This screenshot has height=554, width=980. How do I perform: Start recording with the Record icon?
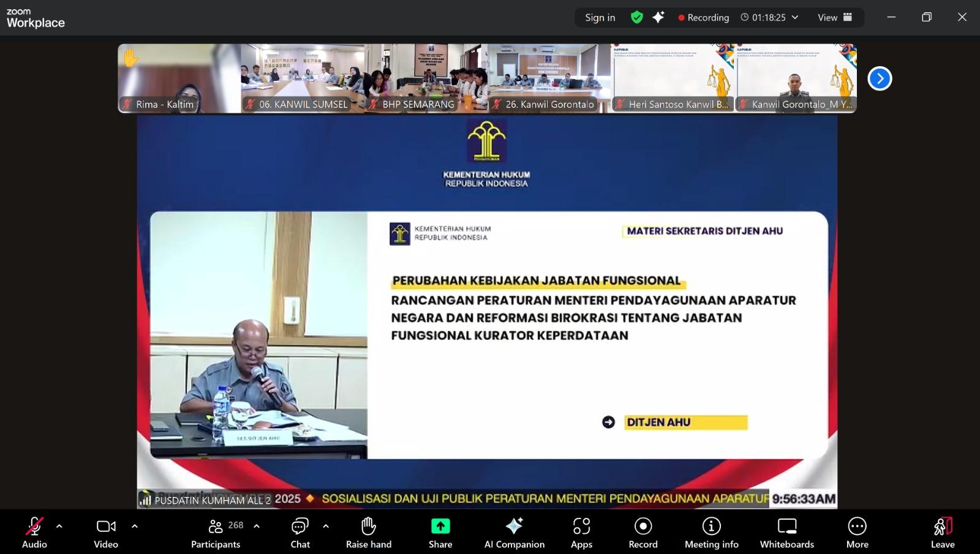pyautogui.click(x=643, y=532)
